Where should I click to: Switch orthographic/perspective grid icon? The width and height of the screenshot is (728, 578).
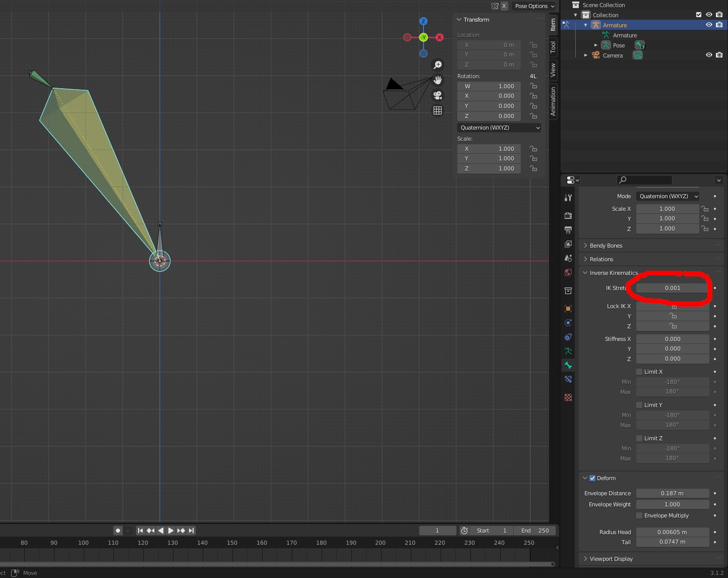438,110
